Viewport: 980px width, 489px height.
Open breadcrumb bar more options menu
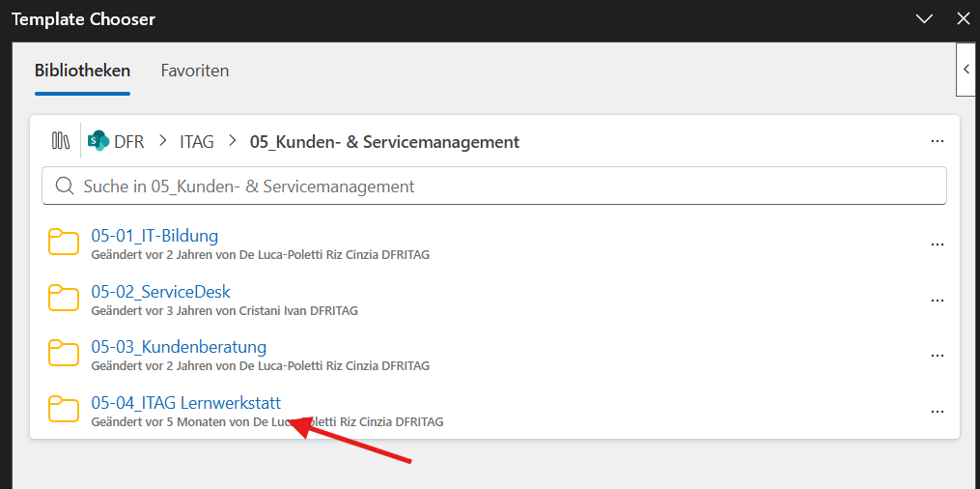[x=937, y=141]
